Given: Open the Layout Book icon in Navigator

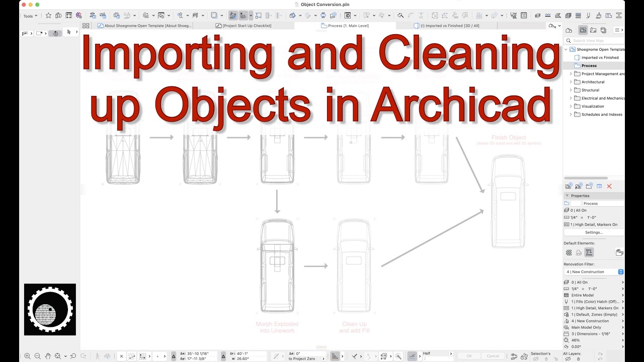Looking at the screenshot, I should pyautogui.click(x=593, y=30).
